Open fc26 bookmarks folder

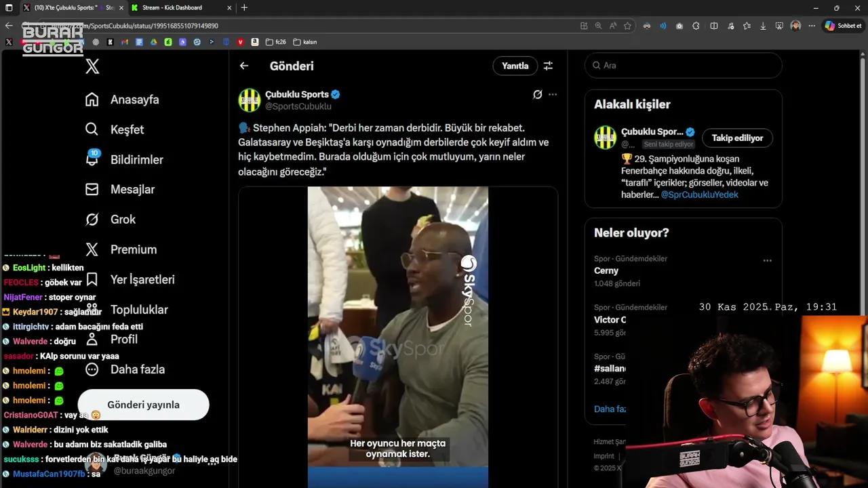[x=276, y=42]
